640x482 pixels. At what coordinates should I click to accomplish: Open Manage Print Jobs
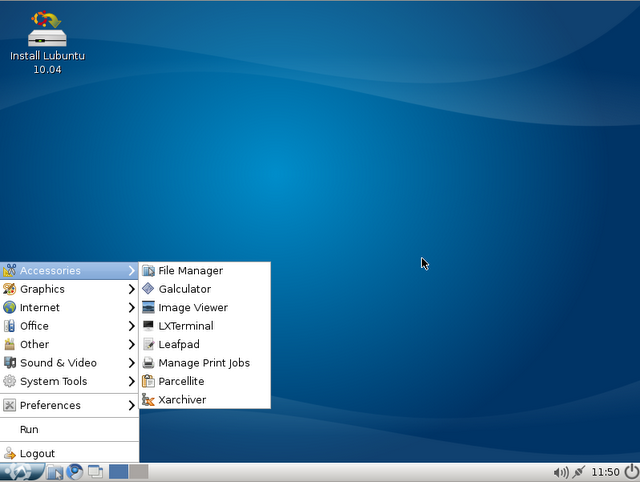point(204,363)
